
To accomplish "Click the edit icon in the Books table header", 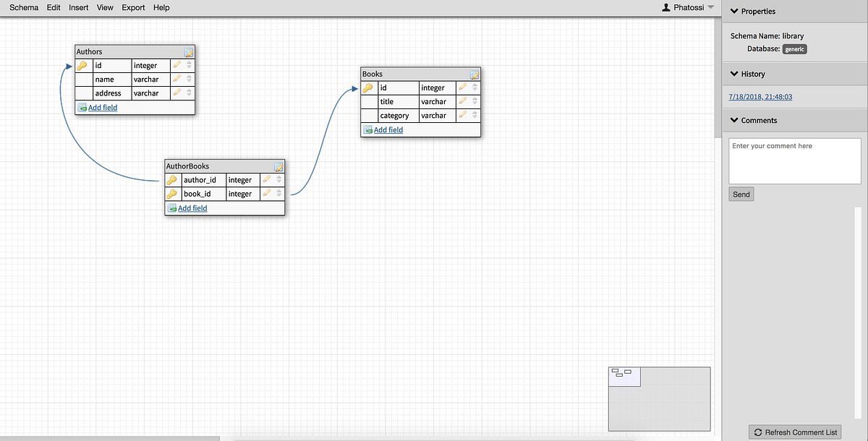I will [x=475, y=73].
